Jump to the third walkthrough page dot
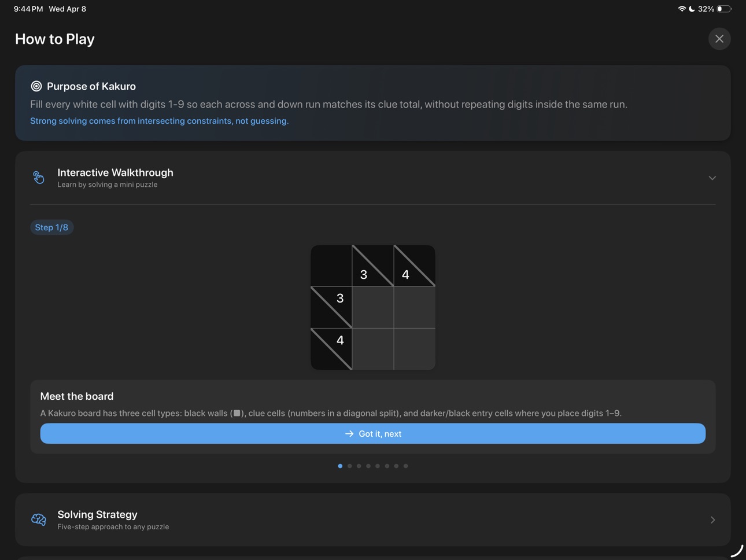This screenshot has width=746, height=560. [x=359, y=466]
